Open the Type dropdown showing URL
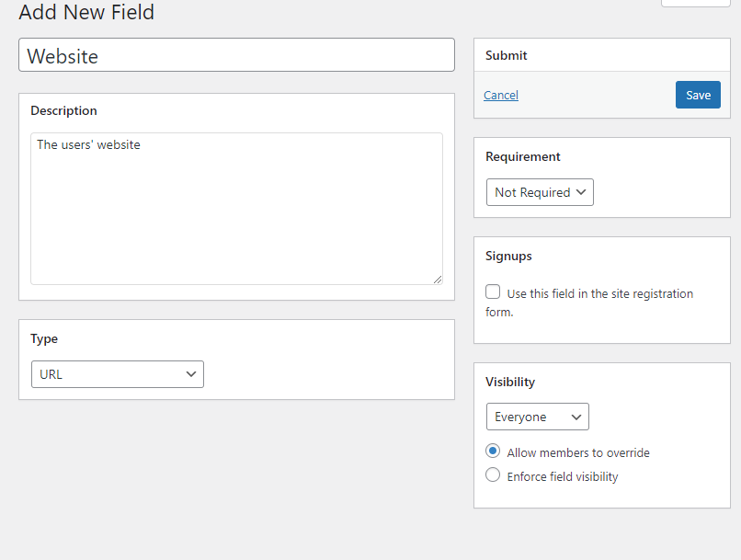This screenshot has width=741, height=560. pos(118,374)
